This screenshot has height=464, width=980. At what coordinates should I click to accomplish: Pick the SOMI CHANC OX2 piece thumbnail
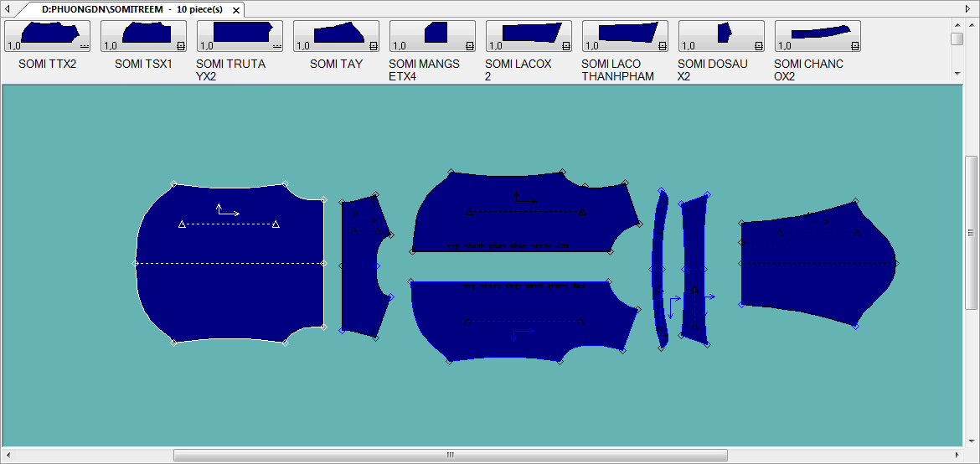818,36
